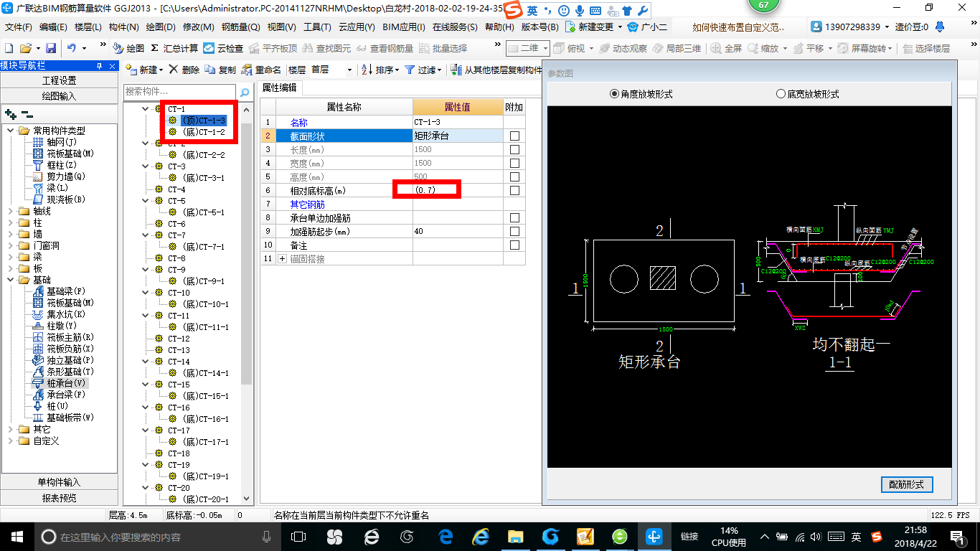Select 独立基础(P) component type

64,360
